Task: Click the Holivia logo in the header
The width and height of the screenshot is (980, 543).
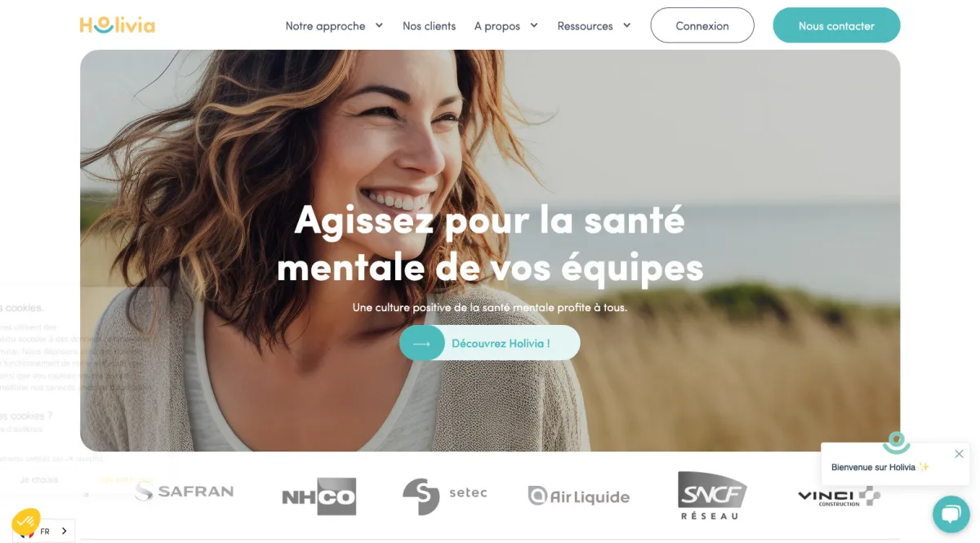Action: (118, 25)
